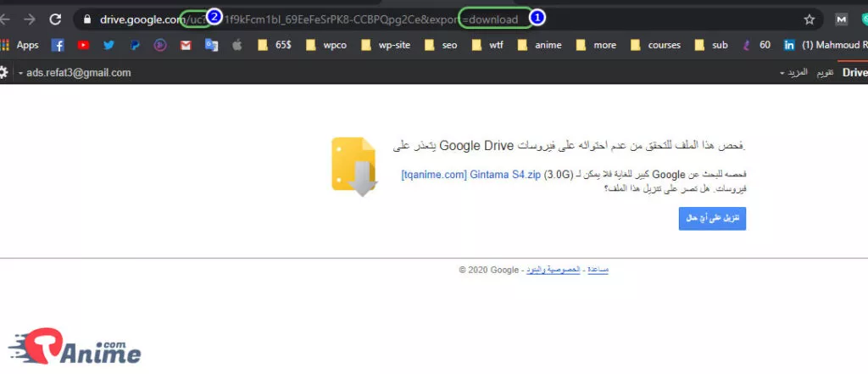
Task: Open the wpco bookmarks folder
Action: click(x=326, y=46)
